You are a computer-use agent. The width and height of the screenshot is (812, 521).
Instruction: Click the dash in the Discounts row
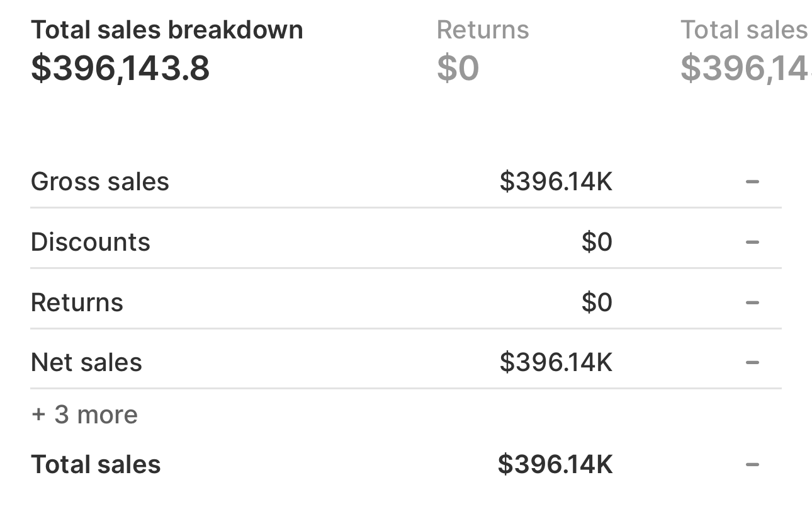pyautogui.click(x=752, y=243)
